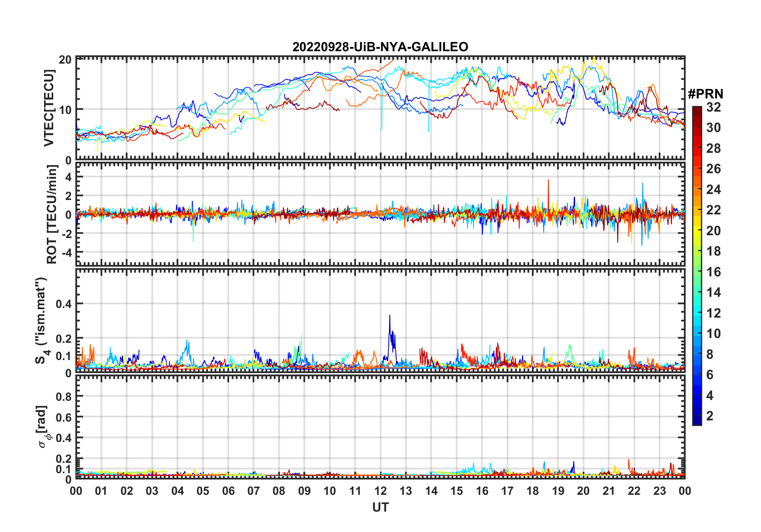This screenshot has width=761, height=532.
Task: Click x-axis hour tick 21
Action: pyautogui.click(x=609, y=491)
